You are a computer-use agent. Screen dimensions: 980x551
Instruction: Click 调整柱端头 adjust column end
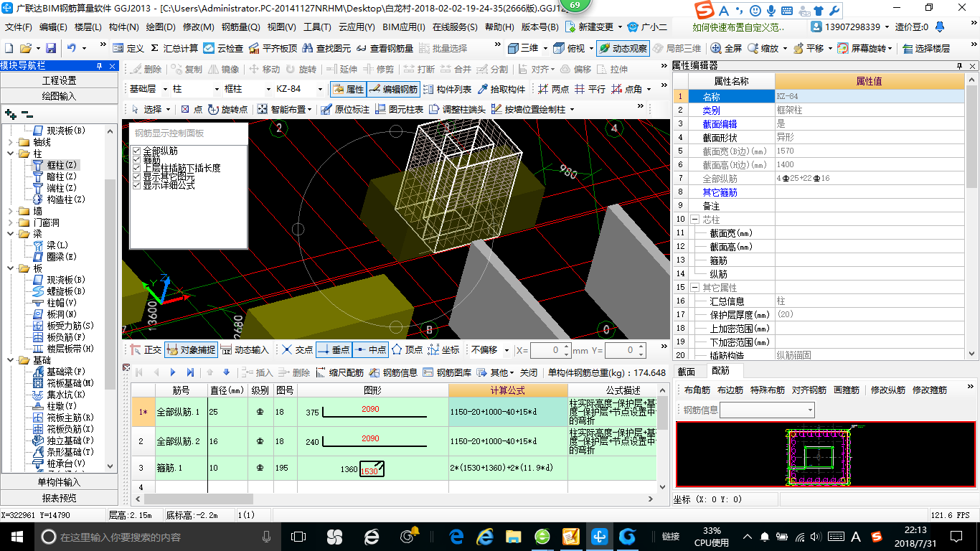click(457, 109)
